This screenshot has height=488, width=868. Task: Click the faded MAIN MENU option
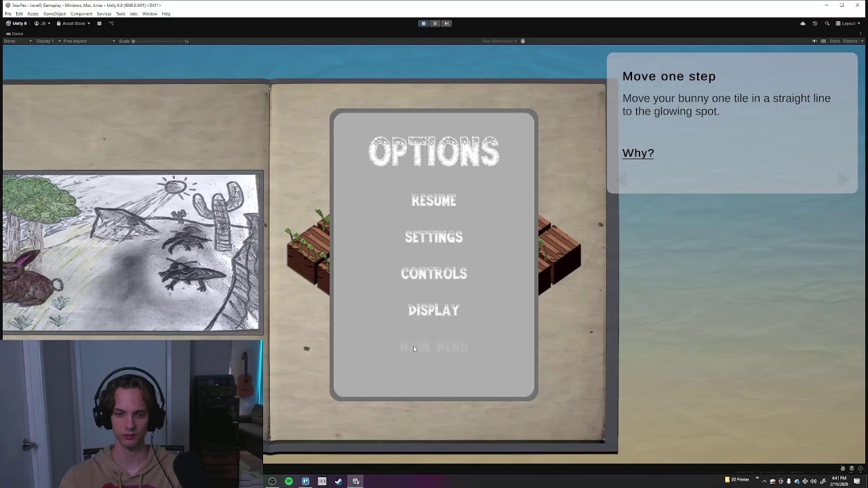[x=434, y=347]
